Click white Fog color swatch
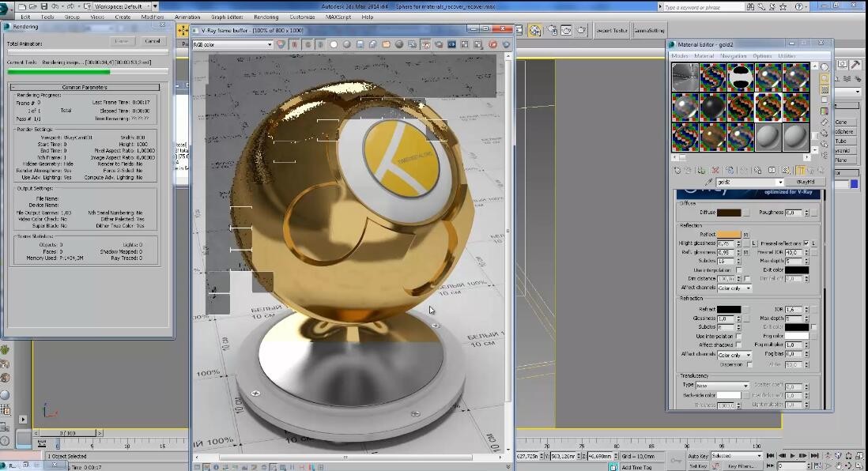Screen dimensions: 868x471 point(797,336)
